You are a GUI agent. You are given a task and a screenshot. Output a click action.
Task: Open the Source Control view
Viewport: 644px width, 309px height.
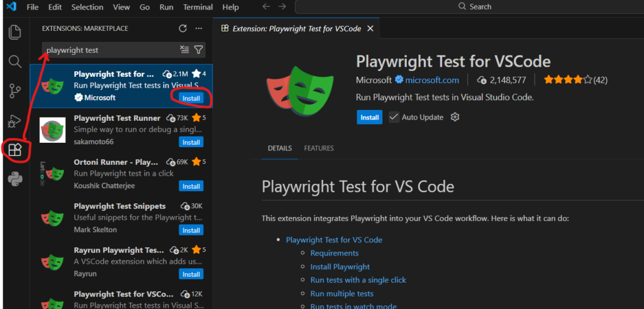point(15,91)
